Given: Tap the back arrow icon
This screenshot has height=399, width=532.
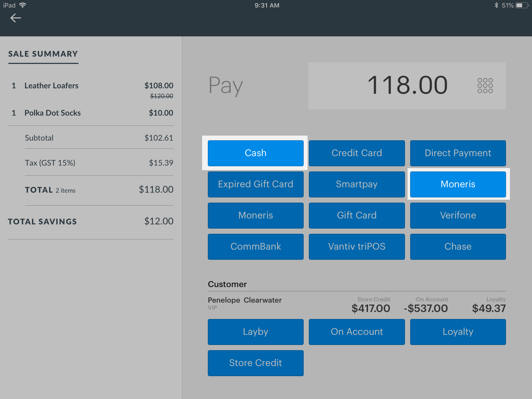Looking at the screenshot, I should pos(16,18).
